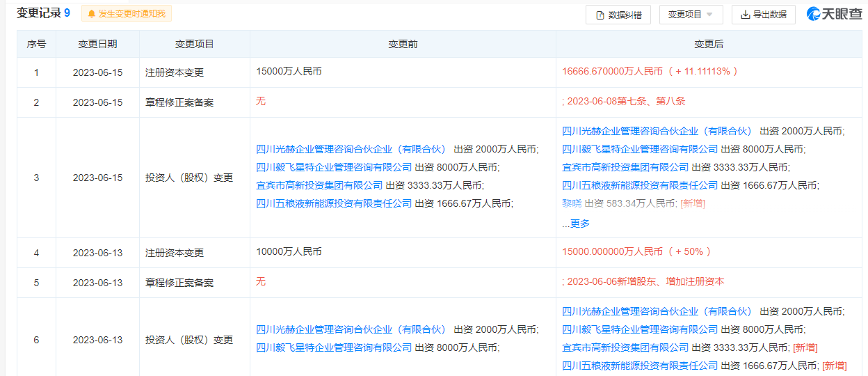
Task: Open the 变更项目 filter dropdown
Action: pos(691,15)
